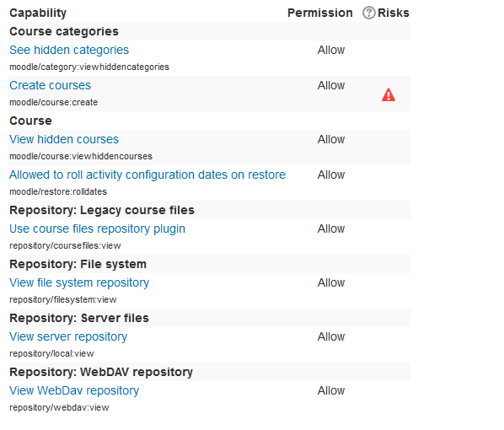504x430 pixels.
Task: Open Allowed to roll activity configuration dates link
Action: click(x=147, y=175)
